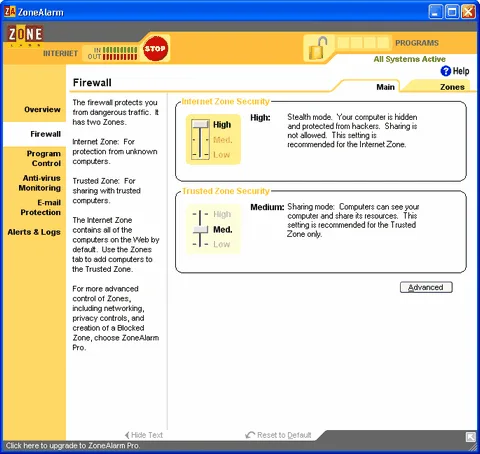Click the Advanced button

(426, 287)
